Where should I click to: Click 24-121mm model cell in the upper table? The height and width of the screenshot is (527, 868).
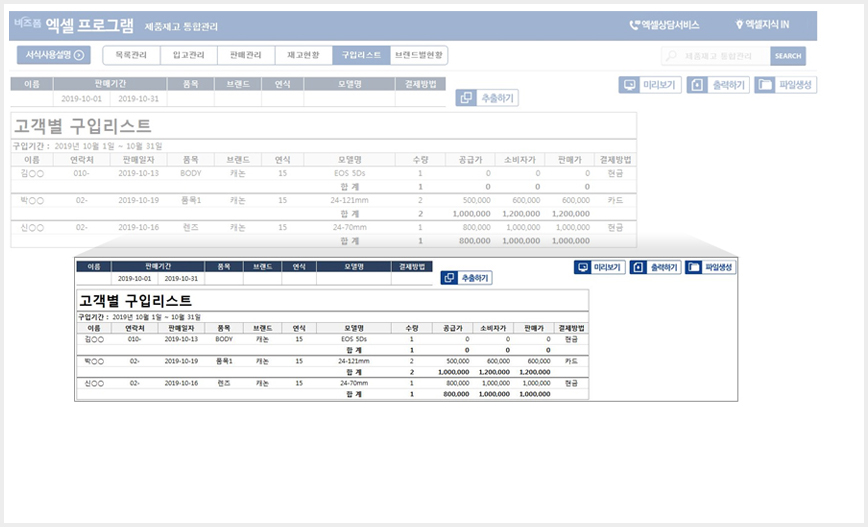point(349,200)
